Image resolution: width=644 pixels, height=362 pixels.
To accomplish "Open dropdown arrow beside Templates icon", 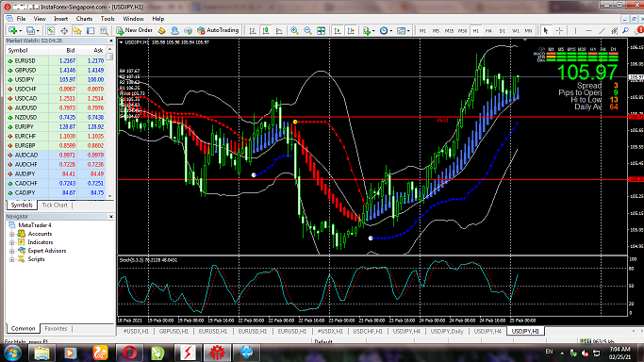I will click(x=408, y=31).
